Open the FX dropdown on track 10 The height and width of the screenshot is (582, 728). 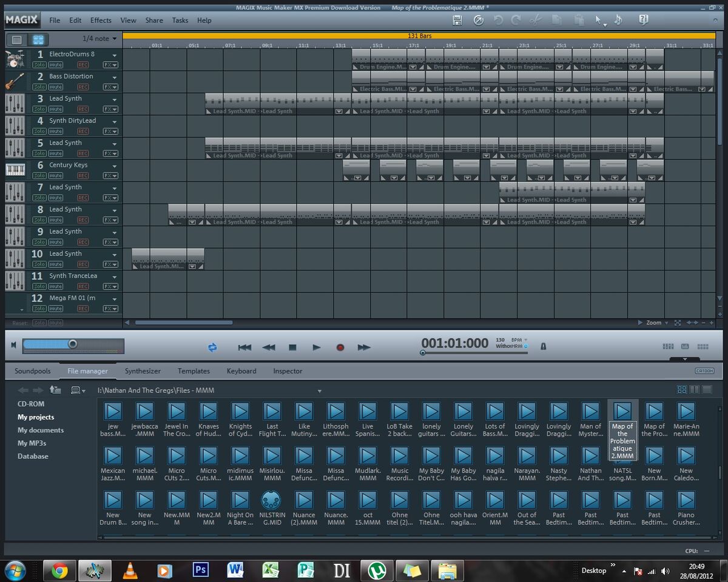click(110, 264)
